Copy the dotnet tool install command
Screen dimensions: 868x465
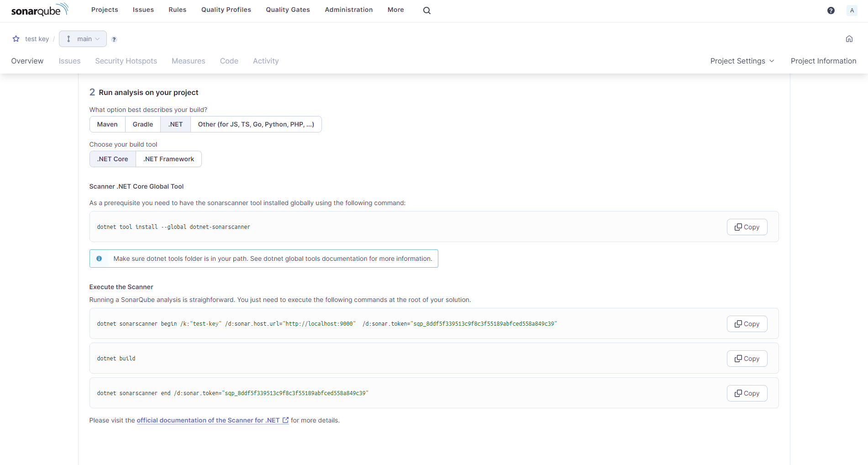[x=747, y=227]
